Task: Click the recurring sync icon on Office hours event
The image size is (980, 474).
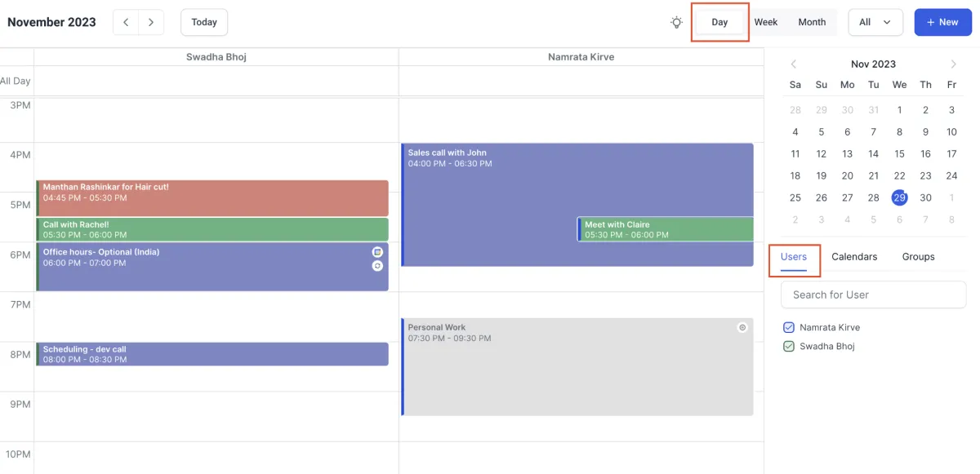Action: pos(377,265)
